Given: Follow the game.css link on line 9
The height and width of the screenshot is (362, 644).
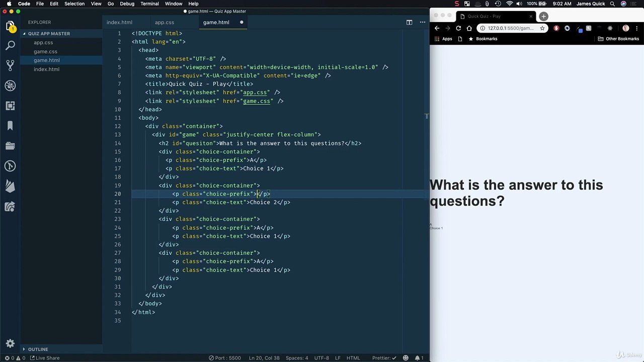Looking at the screenshot, I should (x=257, y=101).
